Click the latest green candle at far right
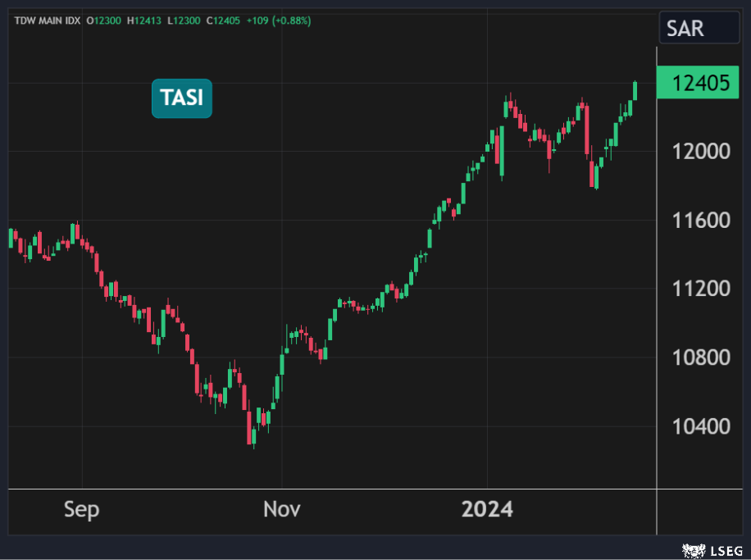The image size is (751, 560). pyautogui.click(x=635, y=90)
